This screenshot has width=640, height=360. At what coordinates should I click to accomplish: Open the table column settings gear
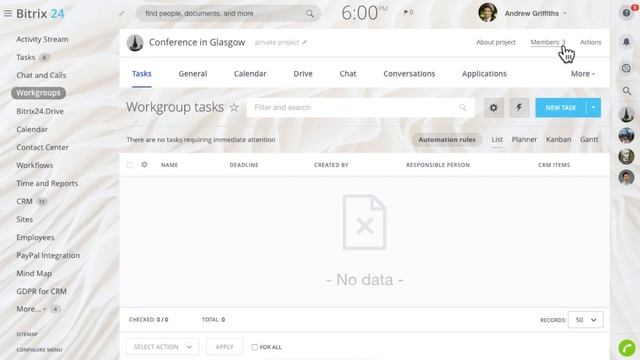(x=144, y=164)
